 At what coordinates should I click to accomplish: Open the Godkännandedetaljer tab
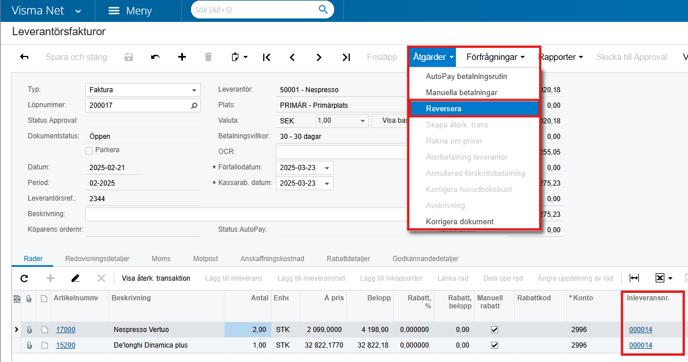coord(426,258)
